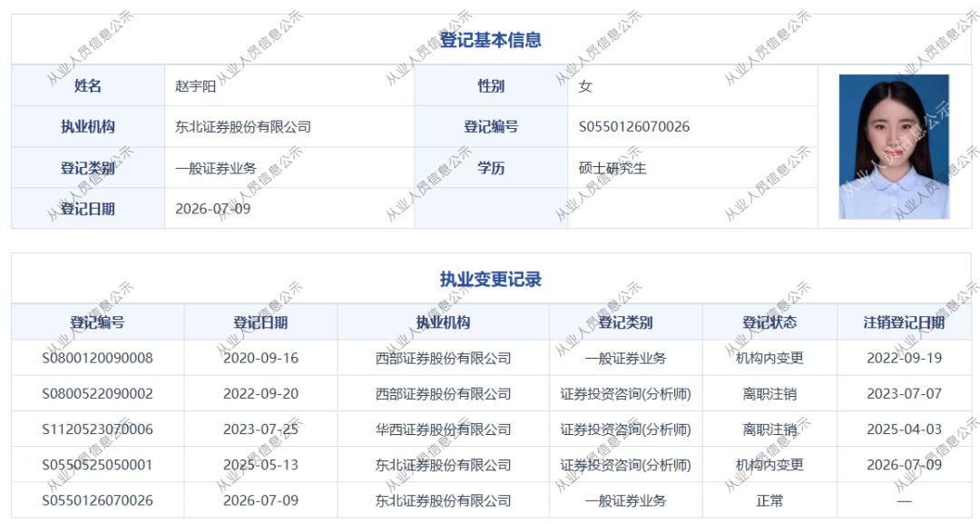The width and height of the screenshot is (980, 524).
Task: Select 2026-07-09 in the last records row
Action: [x=260, y=501]
